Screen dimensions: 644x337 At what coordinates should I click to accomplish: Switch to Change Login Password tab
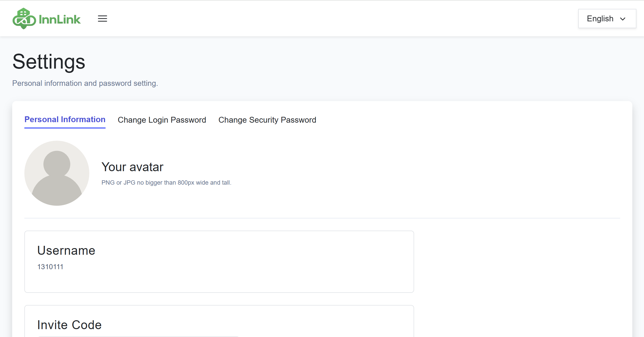[x=162, y=120]
